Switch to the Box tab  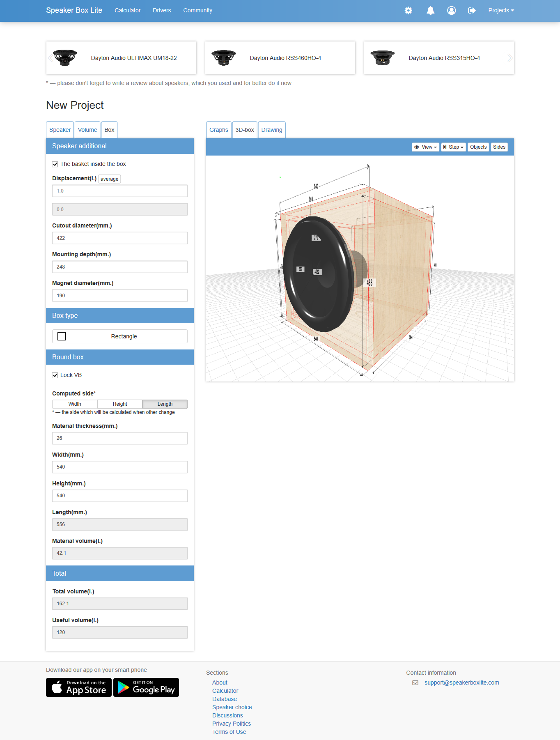tap(109, 130)
